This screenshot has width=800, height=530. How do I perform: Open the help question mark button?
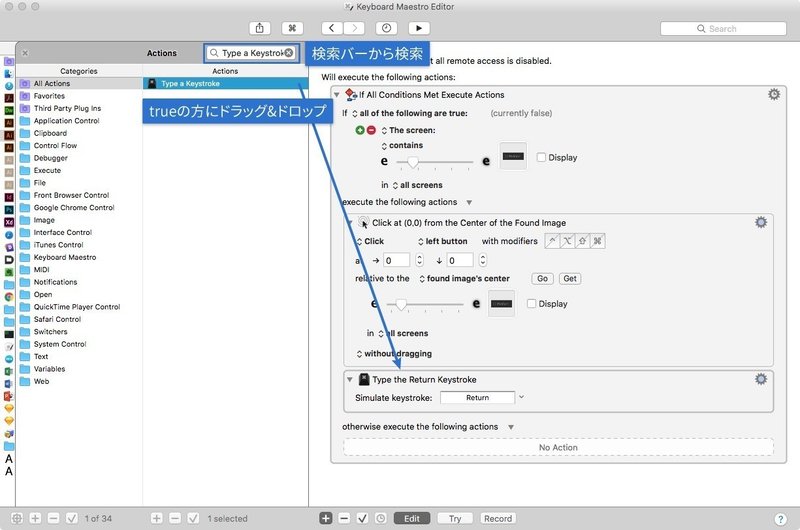pyautogui.click(x=780, y=519)
